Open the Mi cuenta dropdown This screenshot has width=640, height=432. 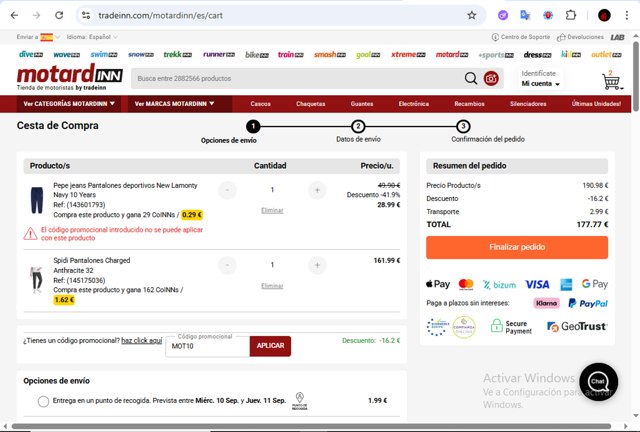pyautogui.click(x=540, y=84)
